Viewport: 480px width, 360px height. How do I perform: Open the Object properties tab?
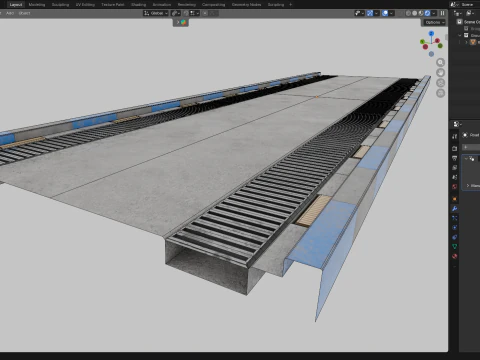point(455,199)
